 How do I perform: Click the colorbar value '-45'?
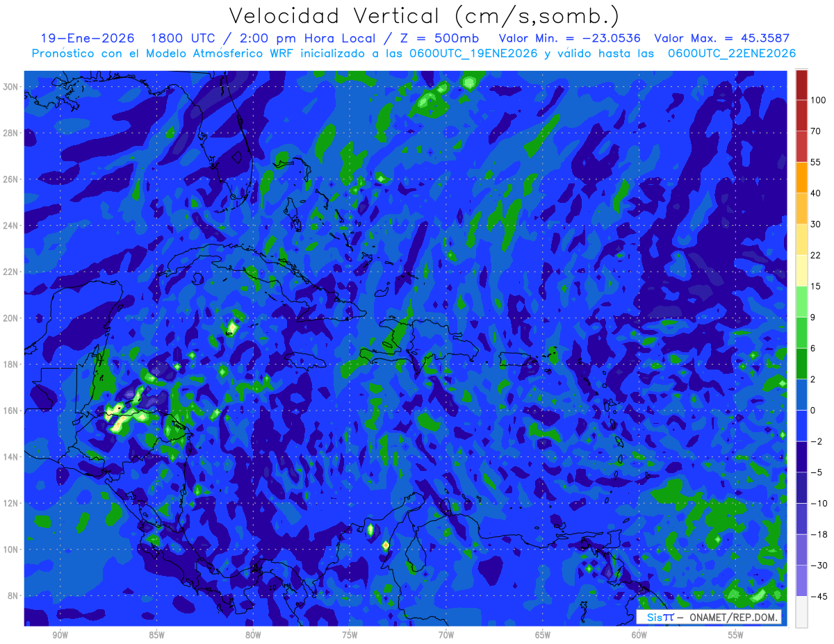click(x=818, y=596)
